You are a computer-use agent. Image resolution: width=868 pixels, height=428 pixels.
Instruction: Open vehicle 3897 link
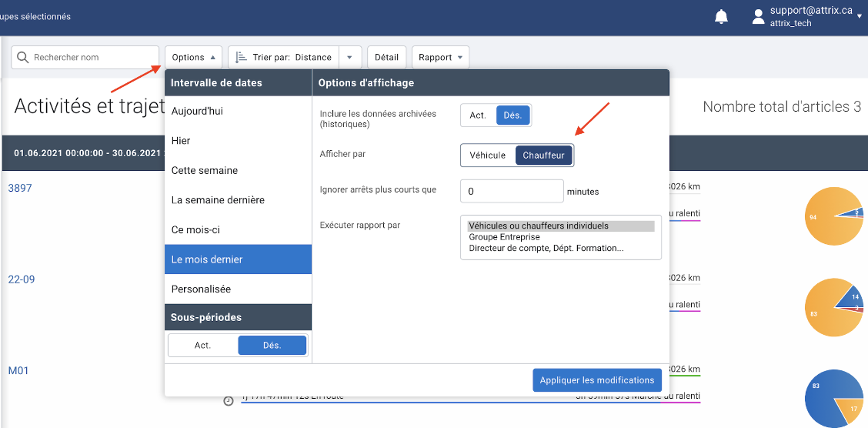(x=20, y=189)
